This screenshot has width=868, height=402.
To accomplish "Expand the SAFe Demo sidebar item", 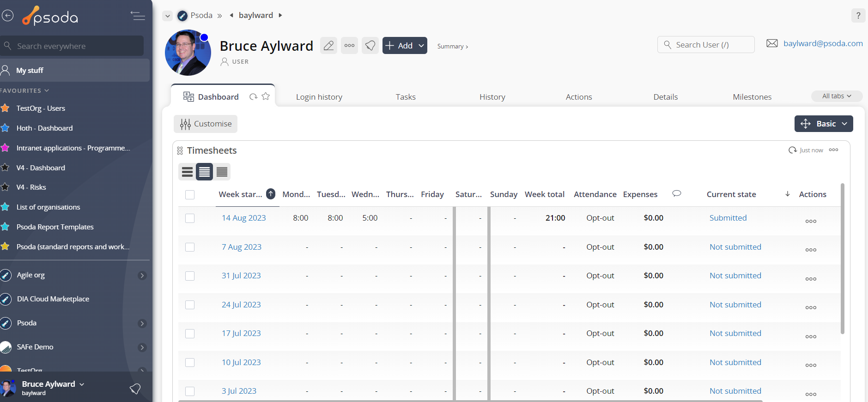I will (x=142, y=348).
